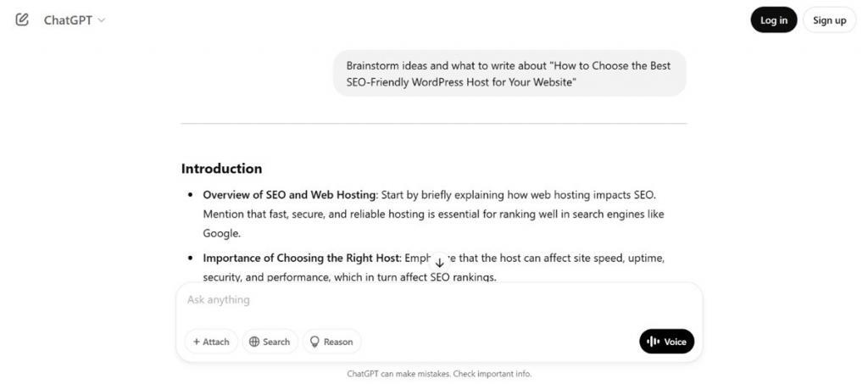868x384 pixels.
Task: Click the bold Importance of Choosing the Right Host text
Action: tap(301, 258)
